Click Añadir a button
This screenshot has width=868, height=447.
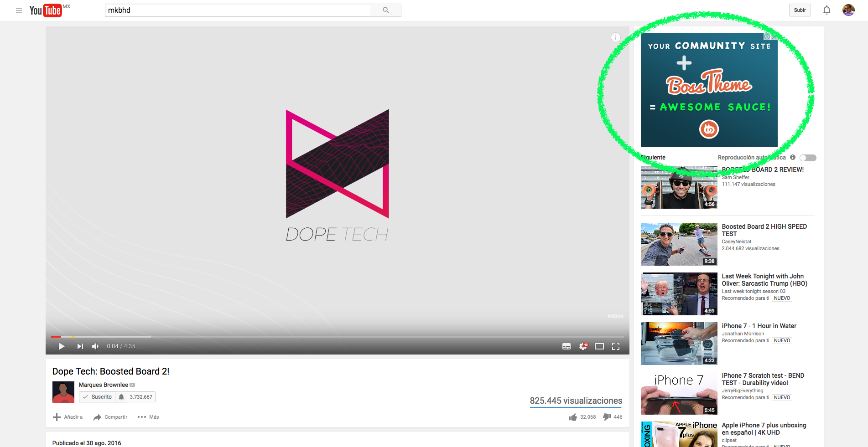[68, 417]
